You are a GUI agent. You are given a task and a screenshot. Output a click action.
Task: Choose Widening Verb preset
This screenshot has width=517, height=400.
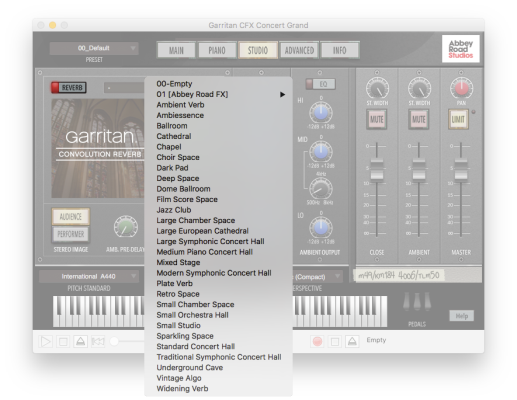point(218,389)
